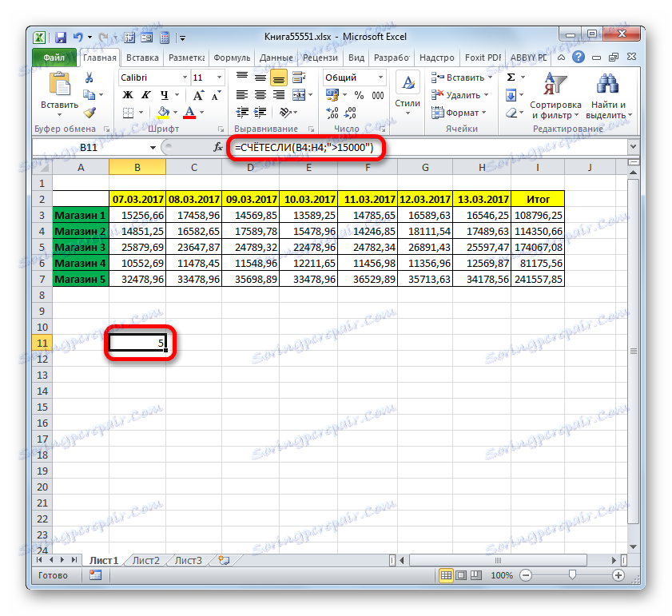Open the font color dropdown arrow
This screenshot has width=672, height=616.
[x=202, y=113]
